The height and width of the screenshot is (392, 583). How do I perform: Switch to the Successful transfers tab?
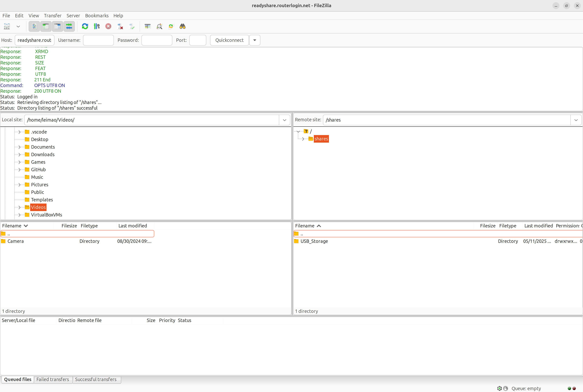pyautogui.click(x=96, y=379)
